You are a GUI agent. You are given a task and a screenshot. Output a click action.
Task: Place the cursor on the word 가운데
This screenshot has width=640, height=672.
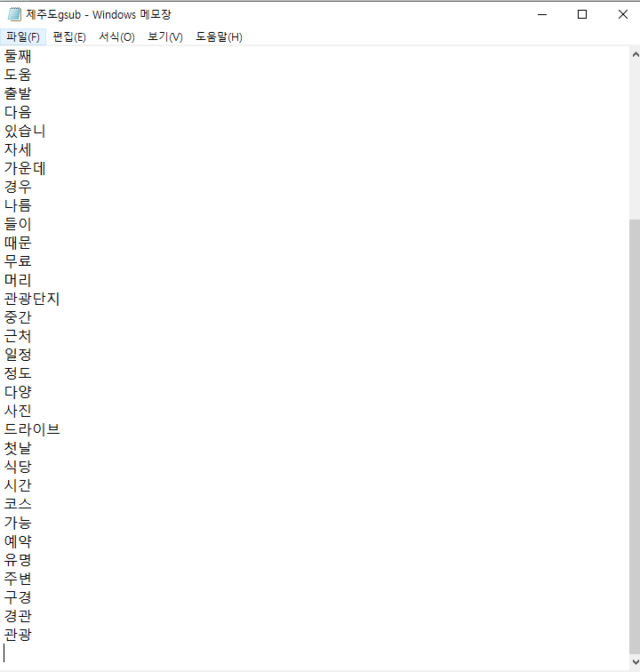click(x=25, y=168)
